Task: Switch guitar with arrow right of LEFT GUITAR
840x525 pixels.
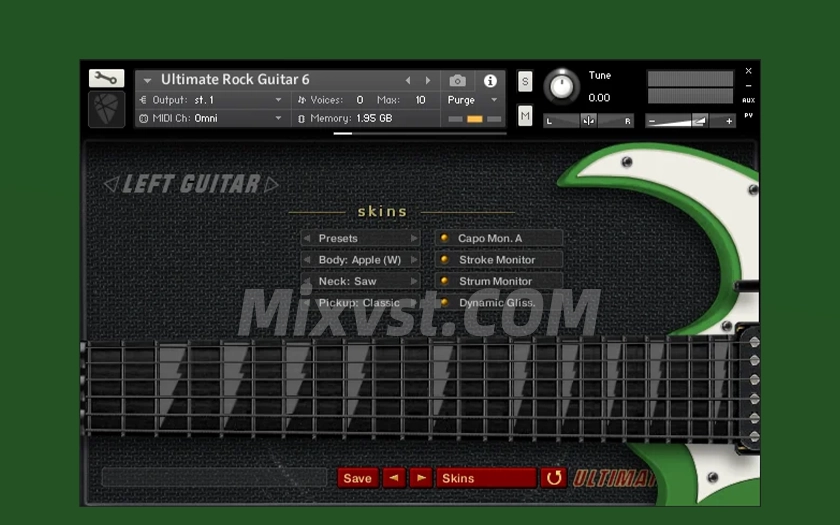Action: coord(271,184)
